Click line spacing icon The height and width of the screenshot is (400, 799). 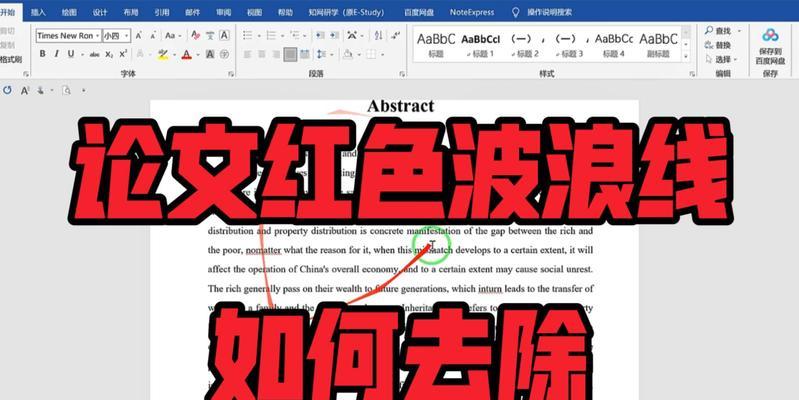pyautogui.click(x=321, y=54)
